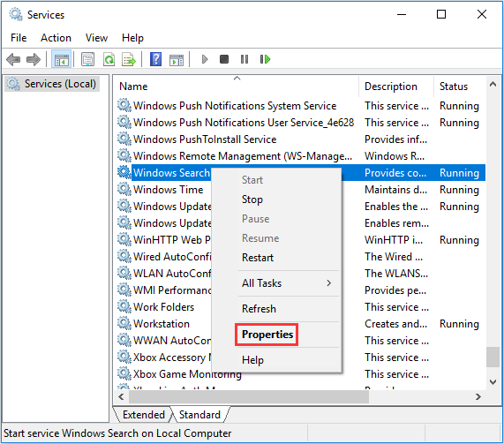The width and height of the screenshot is (504, 444).
Task: Select the Workstation service
Action: click(x=162, y=323)
